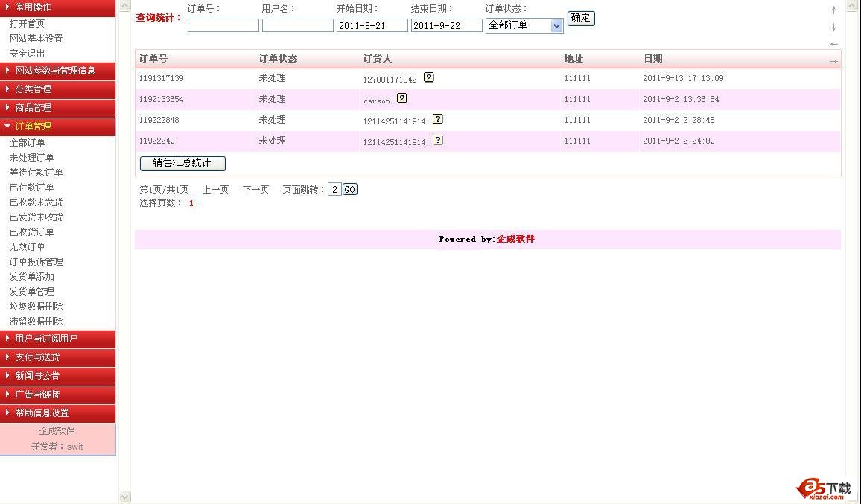Viewport: 861px width, 504px height.
Task: Open 已发货未收货 list
Action: click(36, 217)
